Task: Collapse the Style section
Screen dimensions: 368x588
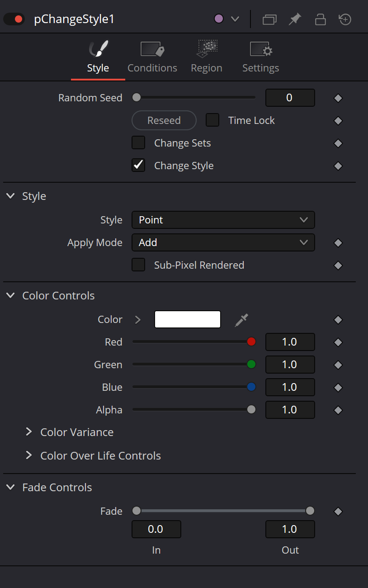Action: 10,196
